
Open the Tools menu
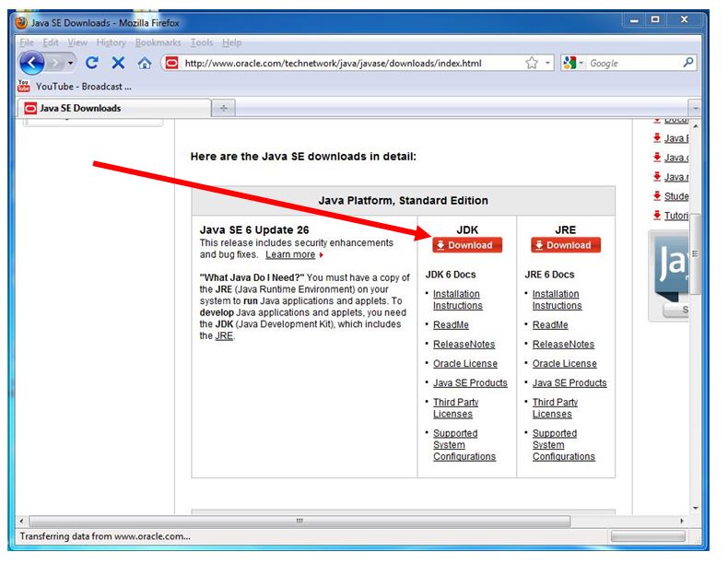204,42
